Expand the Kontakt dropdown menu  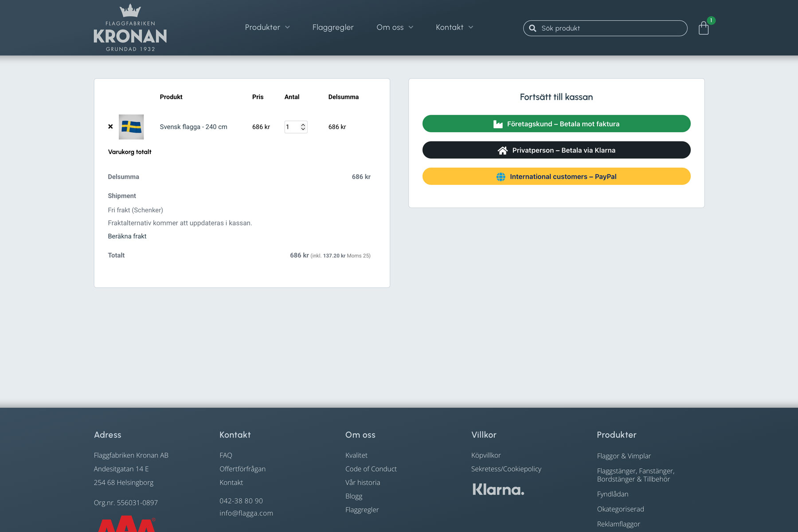coord(454,27)
